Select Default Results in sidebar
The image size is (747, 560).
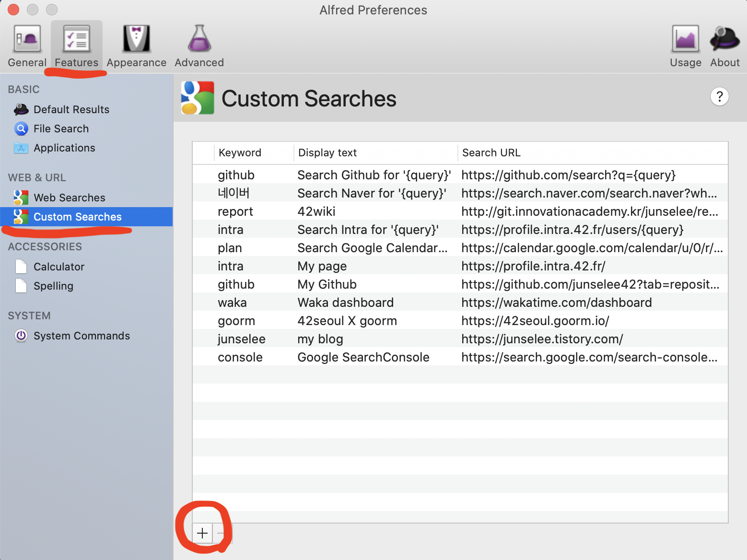click(x=86, y=109)
